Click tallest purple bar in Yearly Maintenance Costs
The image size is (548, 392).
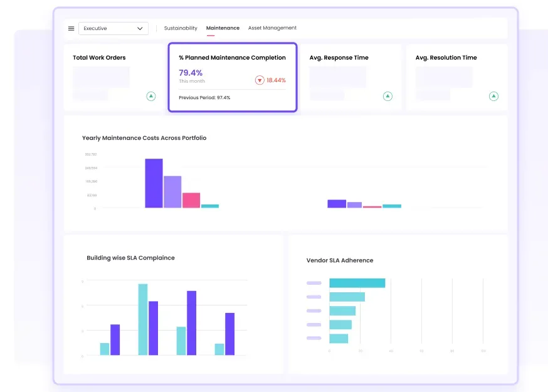[154, 183]
